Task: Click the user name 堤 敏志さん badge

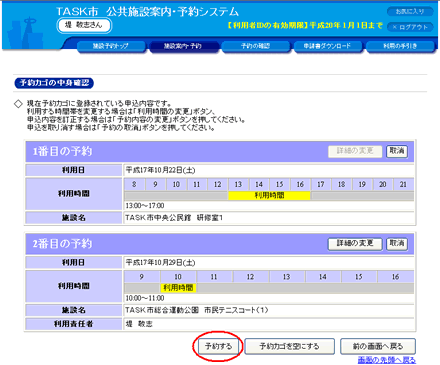Action: [x=84, y=25]
